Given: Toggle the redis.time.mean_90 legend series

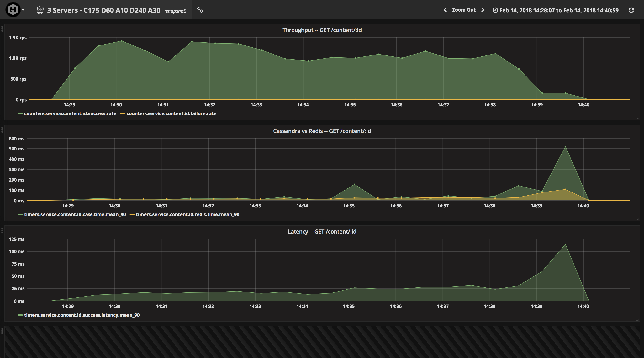Looking at the screenshot, I should tap(187, 214).
